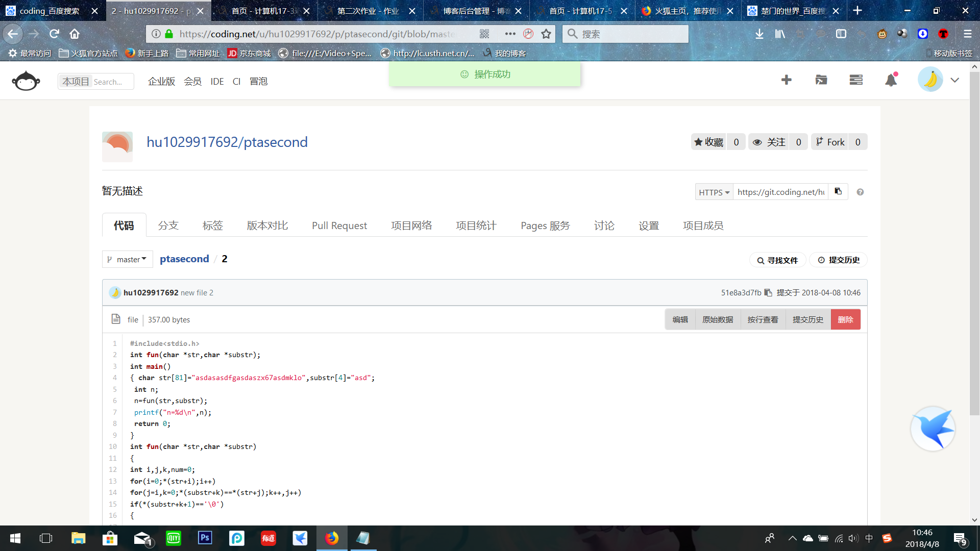
Task: Click the Firefox bookmark star icon
Action: point(546,34)
